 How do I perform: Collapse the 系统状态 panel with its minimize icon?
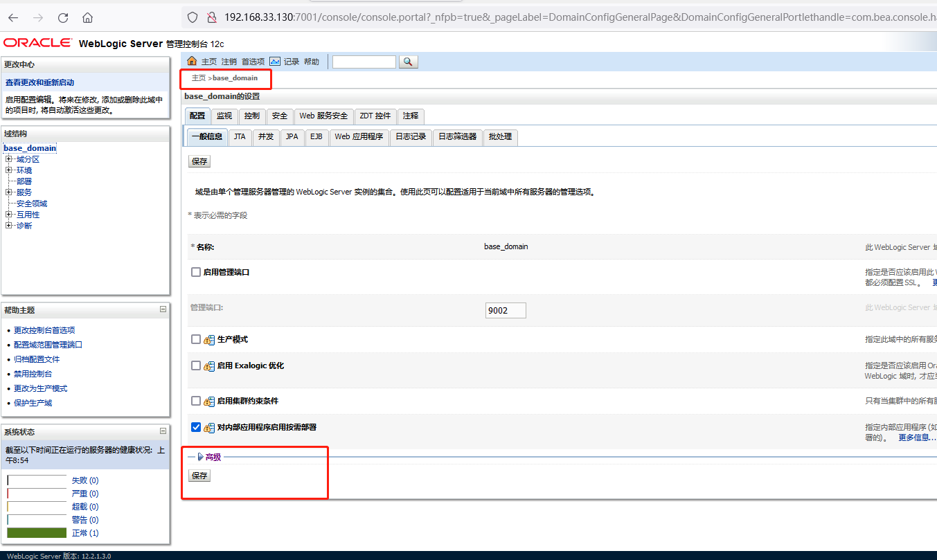coord(163,431)
